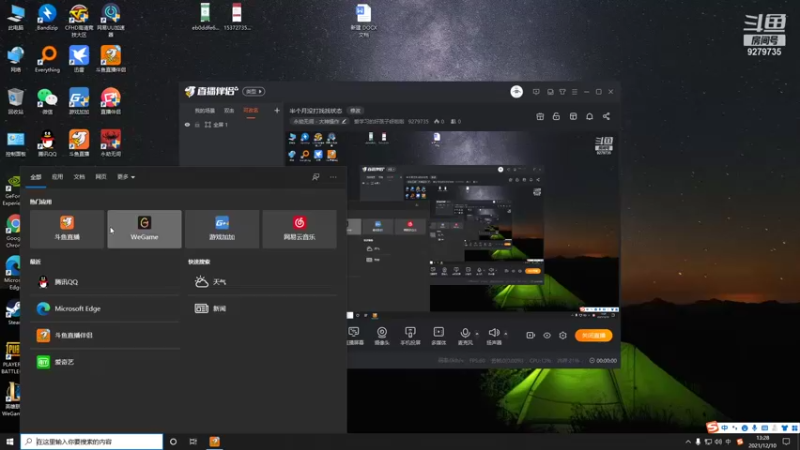The image size is (800, 450).
Task: Select the 文档 tab in the search panel
Action: pyautogui.click(x=79, y=177)
